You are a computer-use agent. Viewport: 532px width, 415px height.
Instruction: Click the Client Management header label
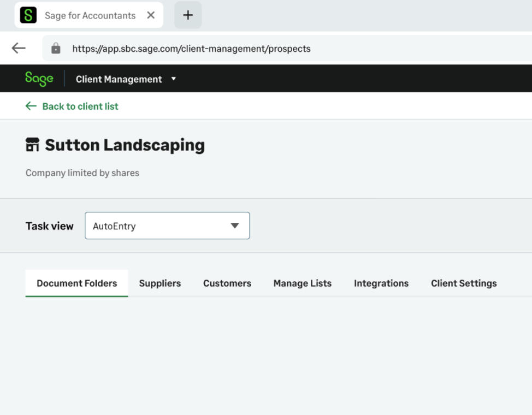[x=119, y=79]
